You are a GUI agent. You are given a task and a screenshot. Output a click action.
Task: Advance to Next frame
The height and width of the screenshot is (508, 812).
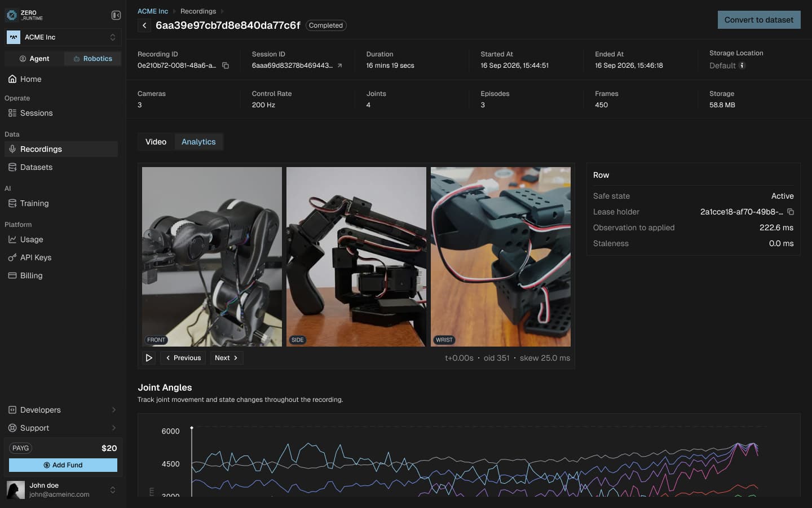226,358
